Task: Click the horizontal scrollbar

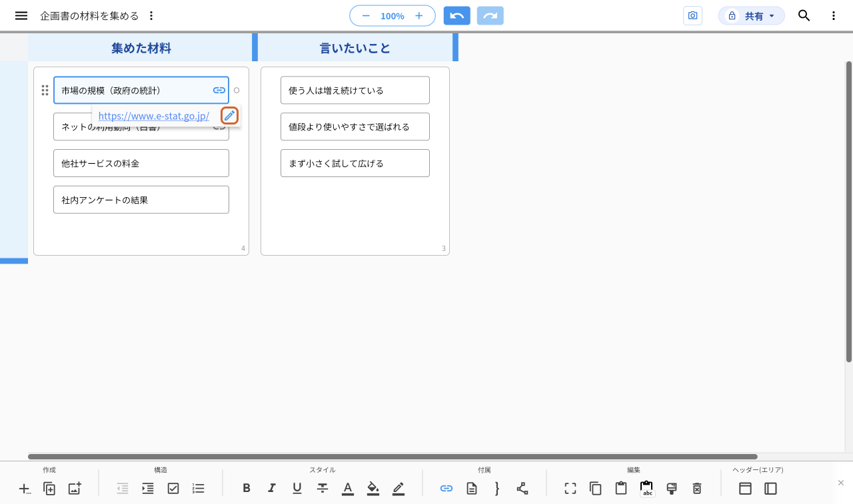Action: (393, 457)
